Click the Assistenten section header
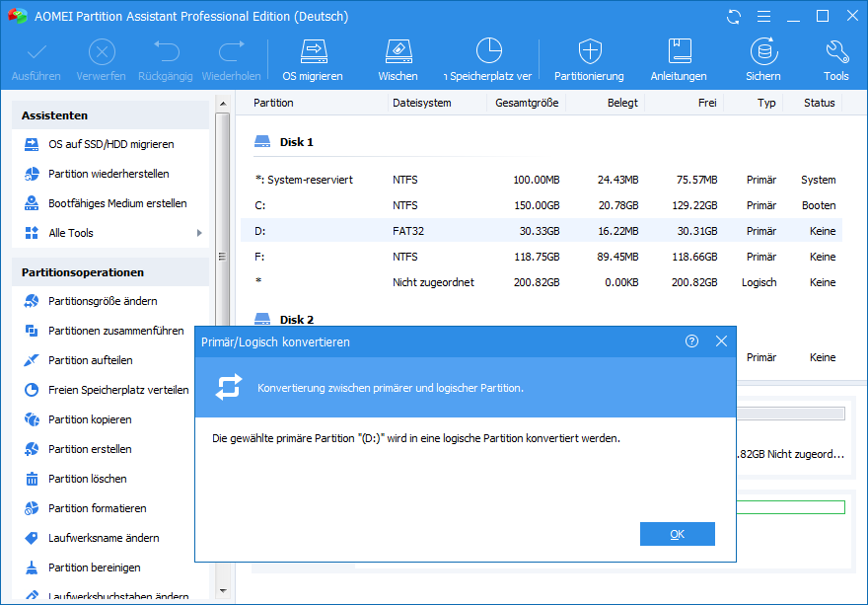This screenshot has width=868, height=605. [x=110, y=115]
